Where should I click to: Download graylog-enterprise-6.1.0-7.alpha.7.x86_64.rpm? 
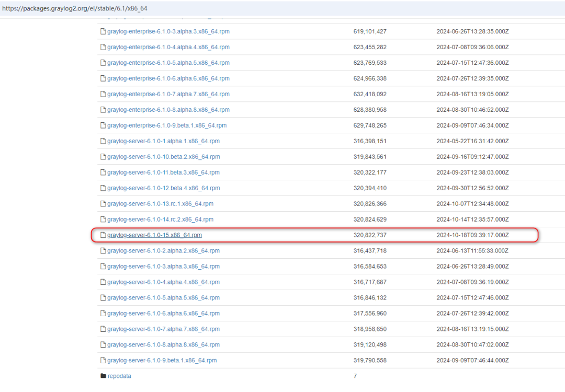(168, 94)
